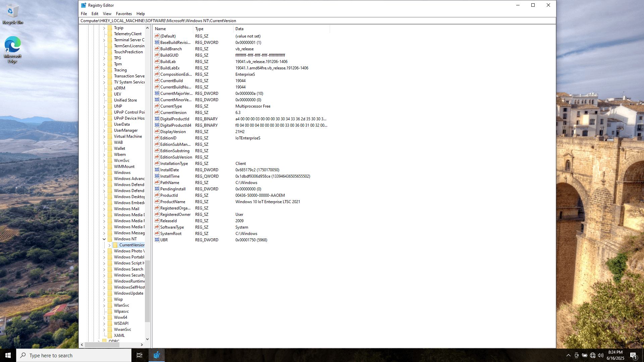
Task: Click the InstallTime QWORD value icon
Action: [x=157, y=176]
